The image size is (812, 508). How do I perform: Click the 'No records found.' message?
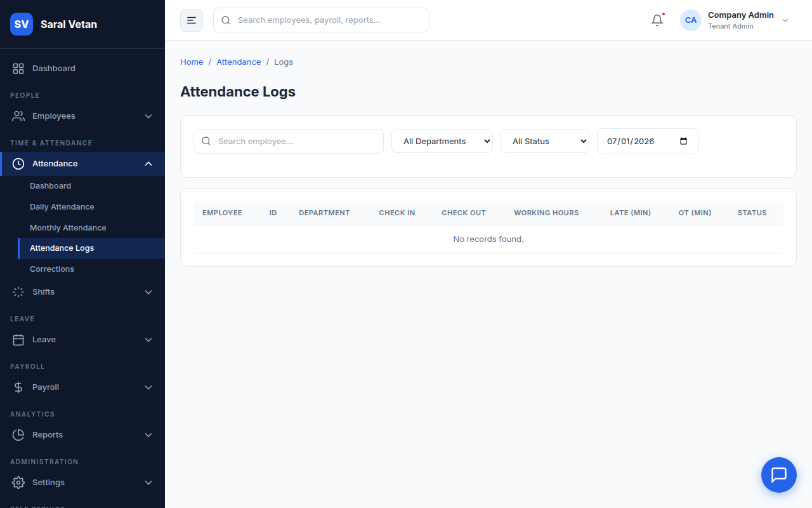coord(488,239)
